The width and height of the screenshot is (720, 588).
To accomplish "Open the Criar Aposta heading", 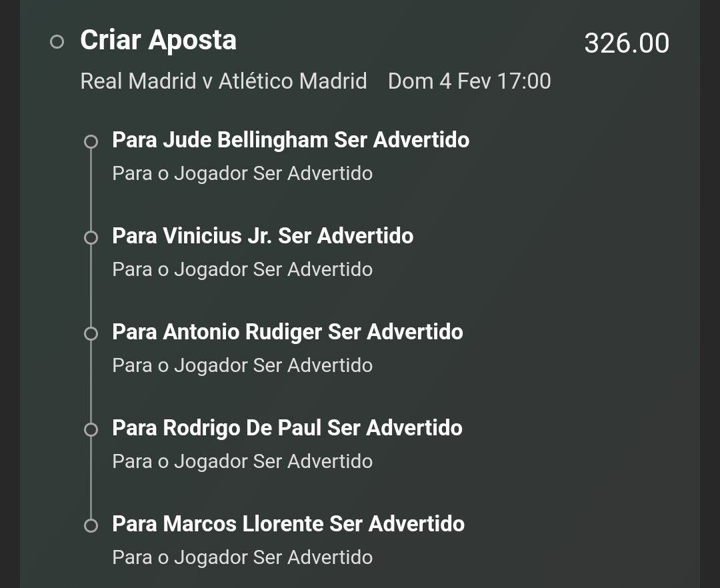I will coord(159,41).
